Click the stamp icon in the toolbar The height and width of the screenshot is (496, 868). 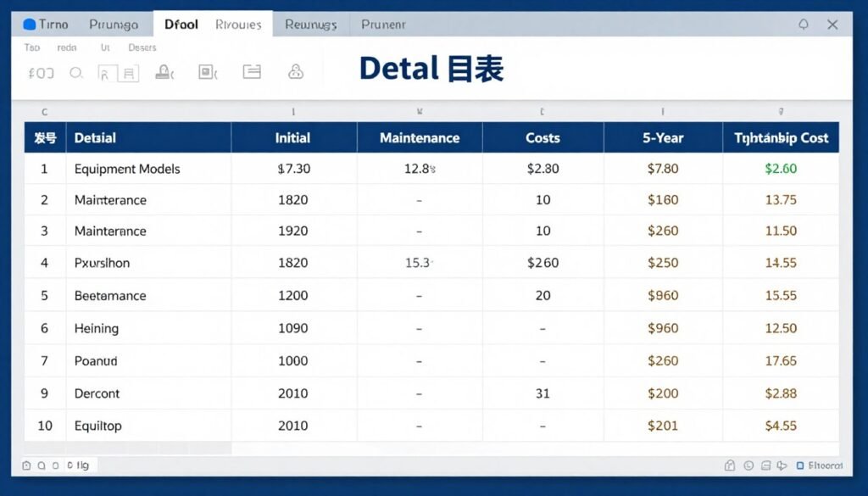(x=164, y=72)
